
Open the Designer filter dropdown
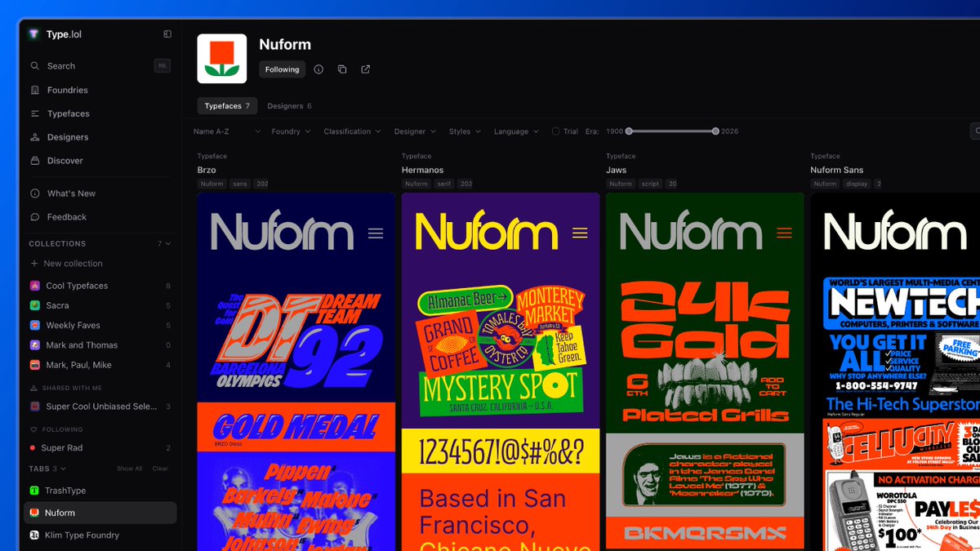[x=415, y=131]
